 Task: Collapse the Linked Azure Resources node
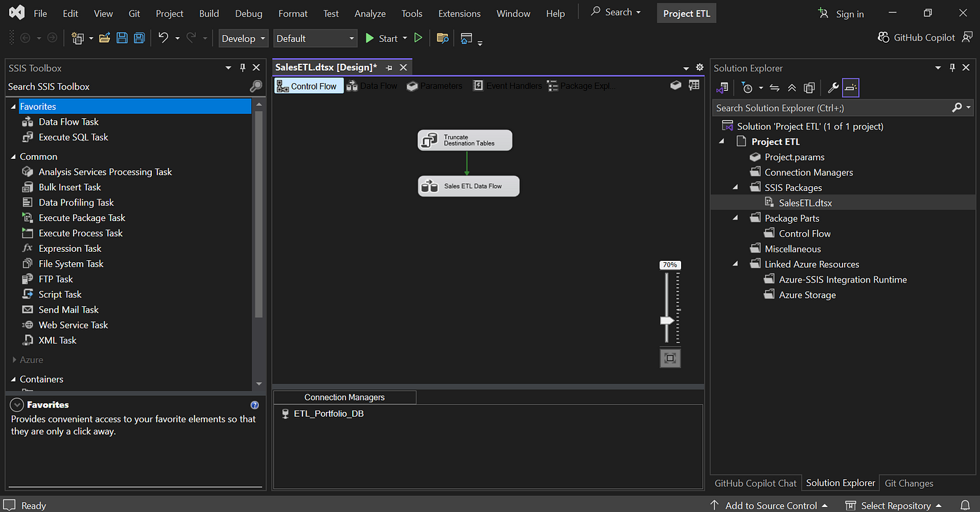736,264
